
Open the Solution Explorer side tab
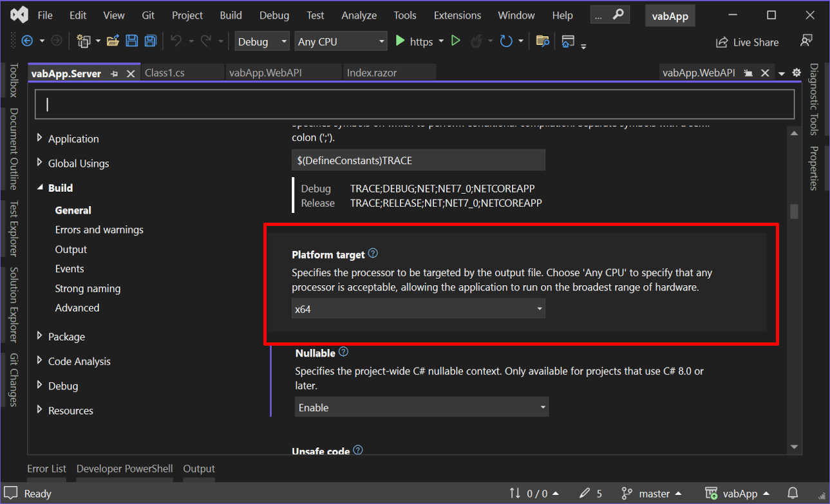(x=14, y=304)
